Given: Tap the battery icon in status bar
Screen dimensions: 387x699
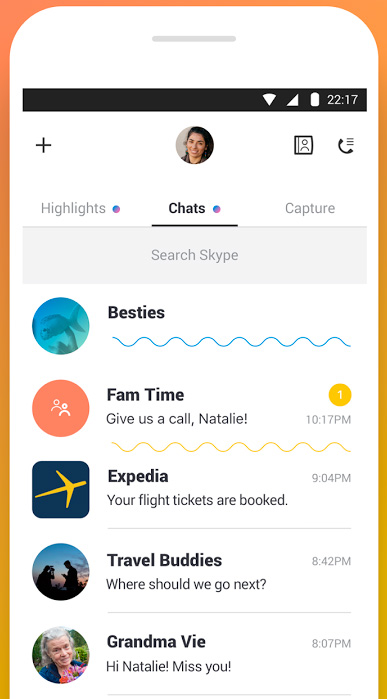Looking at the screenshot, I should [315, 100].
